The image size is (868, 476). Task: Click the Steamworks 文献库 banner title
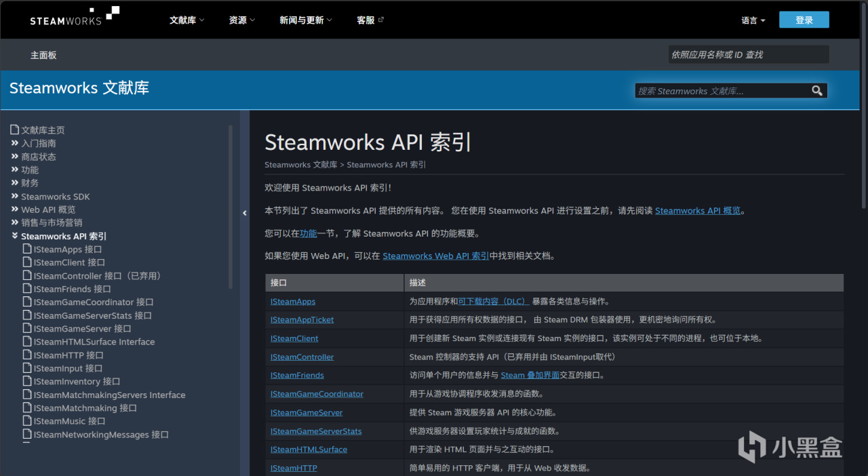point(79,88)
